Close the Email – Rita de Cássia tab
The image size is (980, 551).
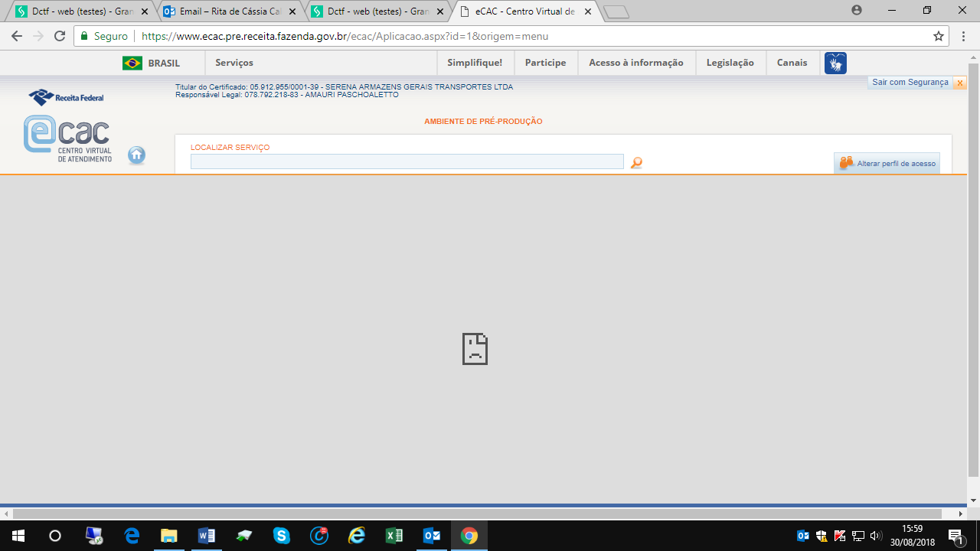pos(292,12)
